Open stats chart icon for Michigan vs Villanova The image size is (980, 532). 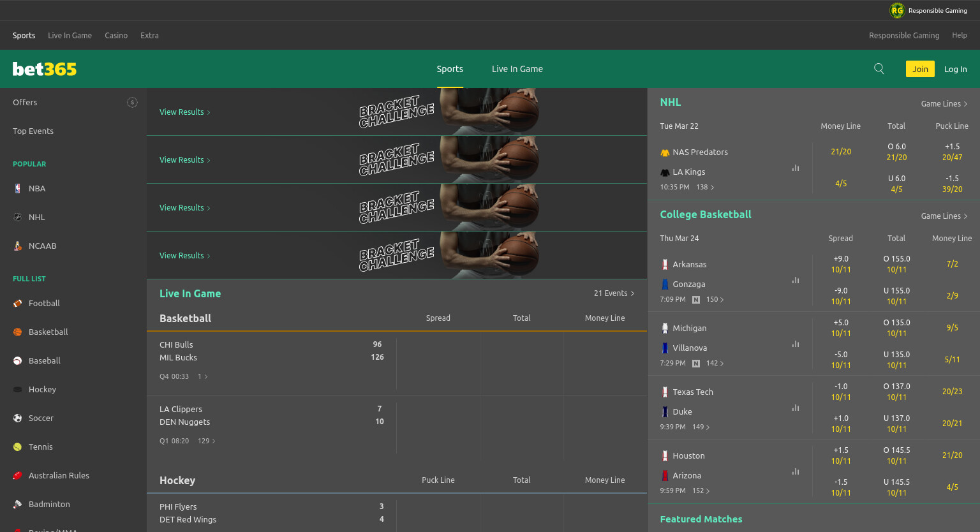tap(796, 344)
